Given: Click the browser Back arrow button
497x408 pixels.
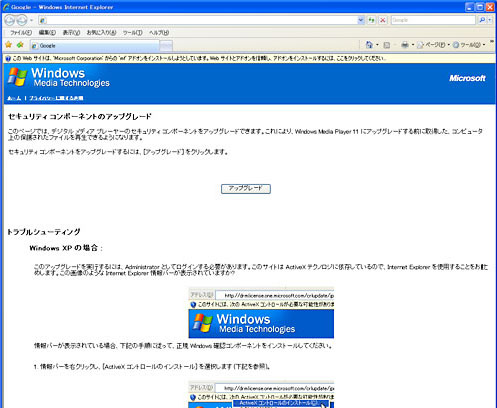Looking at the screenshot, I should pos(10,20).
